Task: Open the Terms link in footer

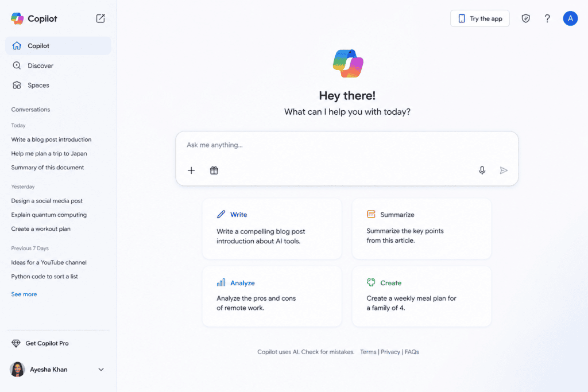Action: coord(368,352)
